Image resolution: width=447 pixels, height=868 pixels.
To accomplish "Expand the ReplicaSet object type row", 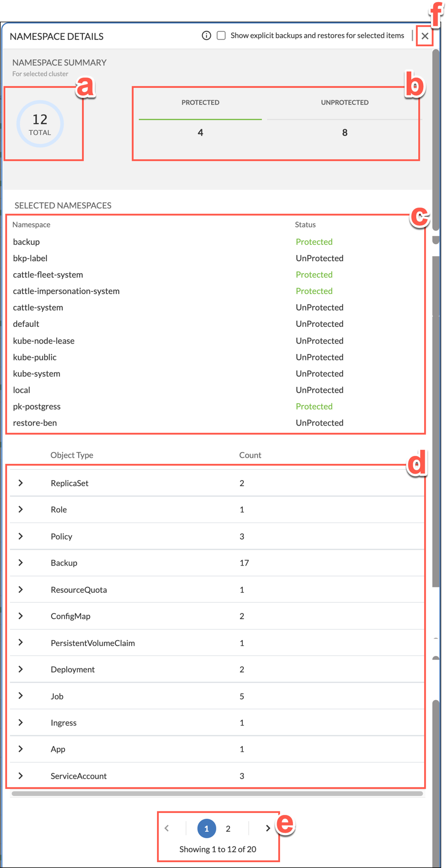I will (x=21, y=483).
